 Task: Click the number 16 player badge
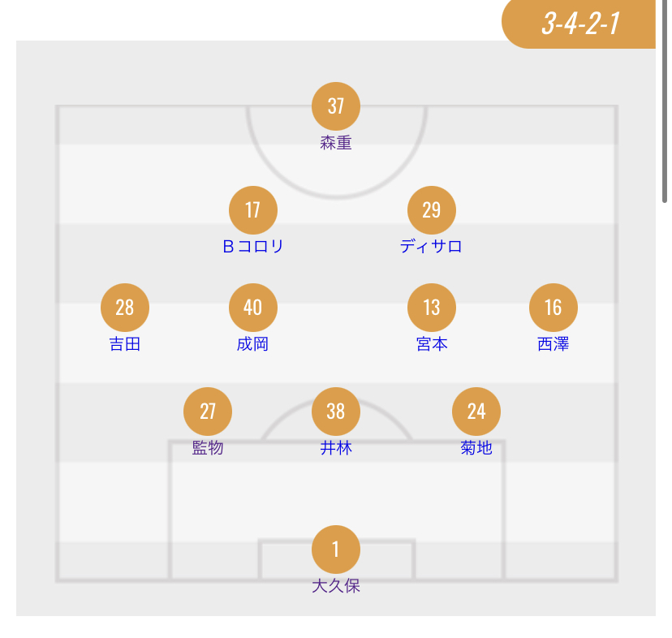[x=554, y=308]
